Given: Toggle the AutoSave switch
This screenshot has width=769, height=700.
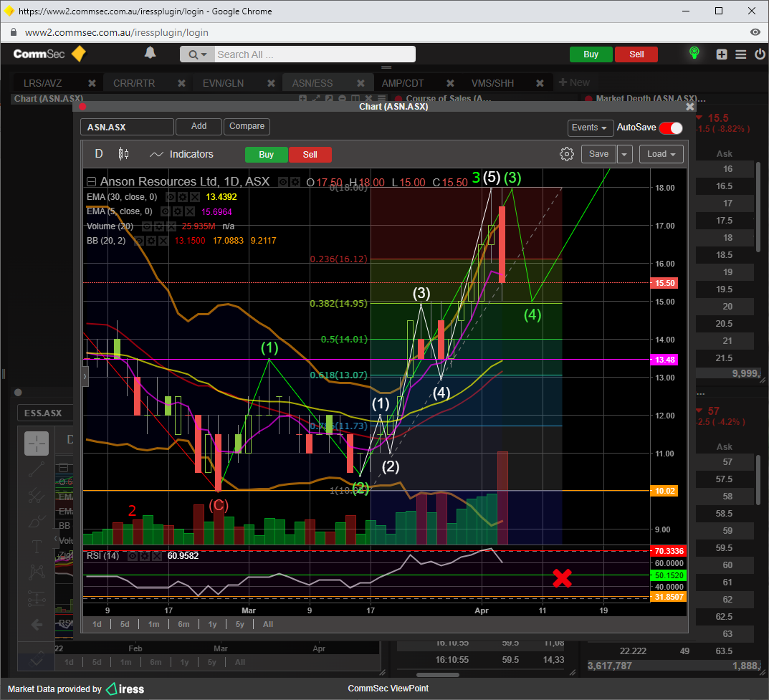Looking at the screenshot, I should [671, 128].
